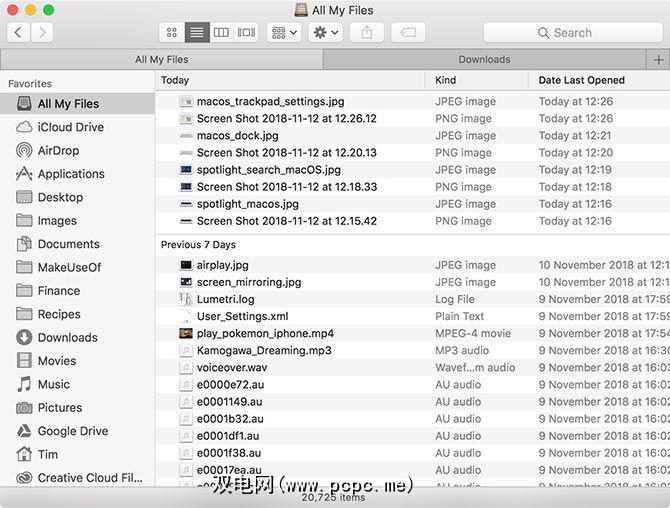The height and width of the screenshot is (508, 670).
Task: Click the Share toolbar button
Action: (366, 33)
